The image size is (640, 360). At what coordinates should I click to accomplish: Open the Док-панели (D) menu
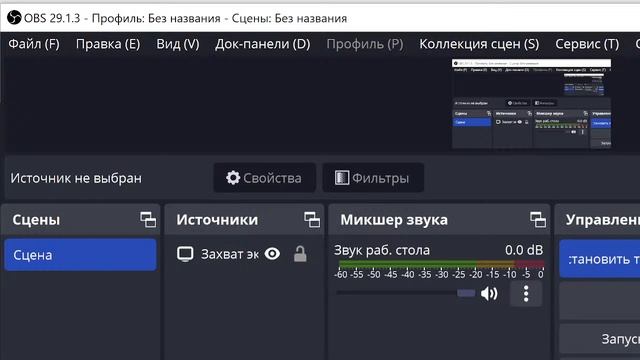click(262, 44)
